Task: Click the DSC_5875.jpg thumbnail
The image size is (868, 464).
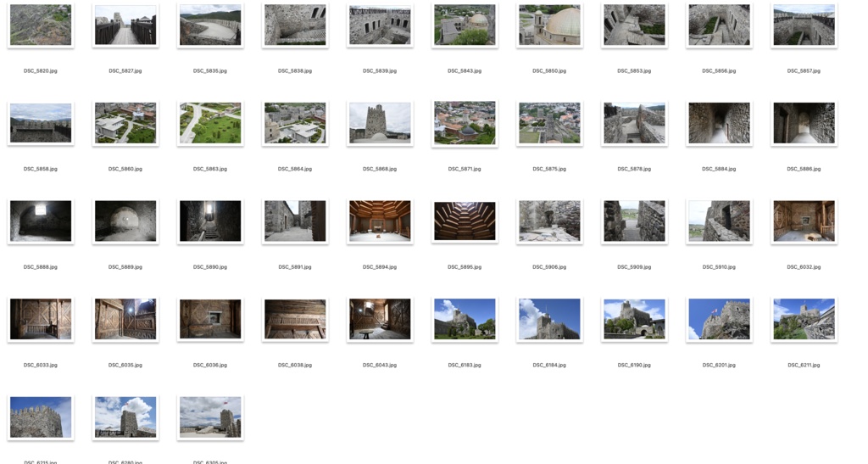Action: point(549,123)
